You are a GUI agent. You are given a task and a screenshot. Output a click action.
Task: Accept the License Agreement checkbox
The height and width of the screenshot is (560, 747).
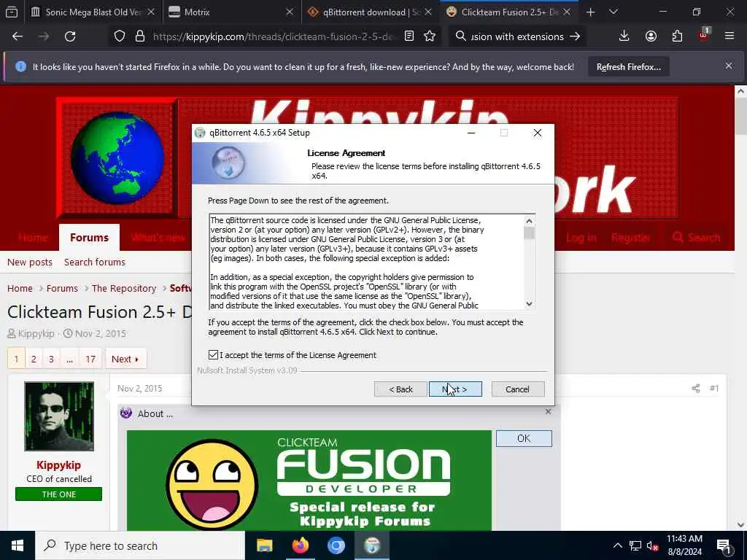(x=213, y=355)
